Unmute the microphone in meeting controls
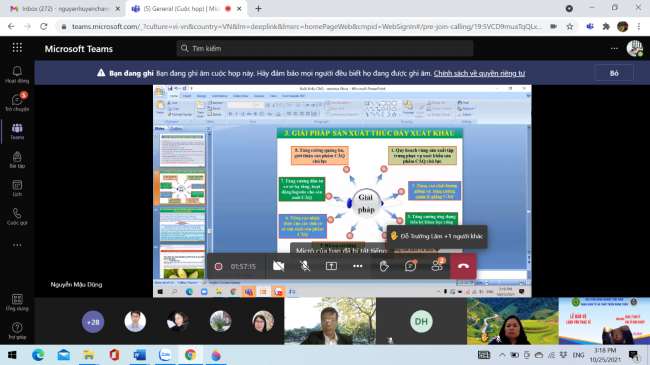The width and height of the screenshot is (650, 365). [x=305, y=266]
